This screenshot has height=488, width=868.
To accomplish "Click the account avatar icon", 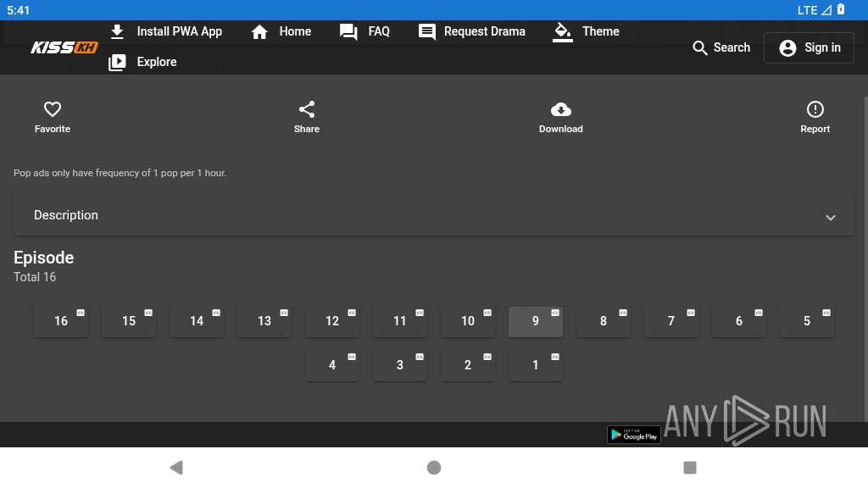I will click(787, 48).
